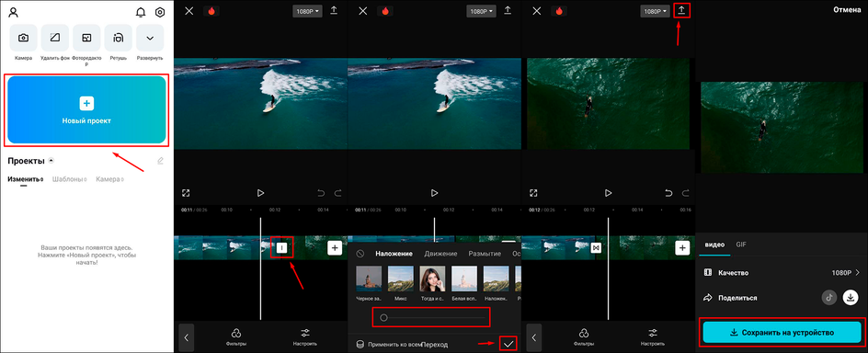Expand tools with the Развернуть chevron
868x353 pixels.
tap(150, 38)
